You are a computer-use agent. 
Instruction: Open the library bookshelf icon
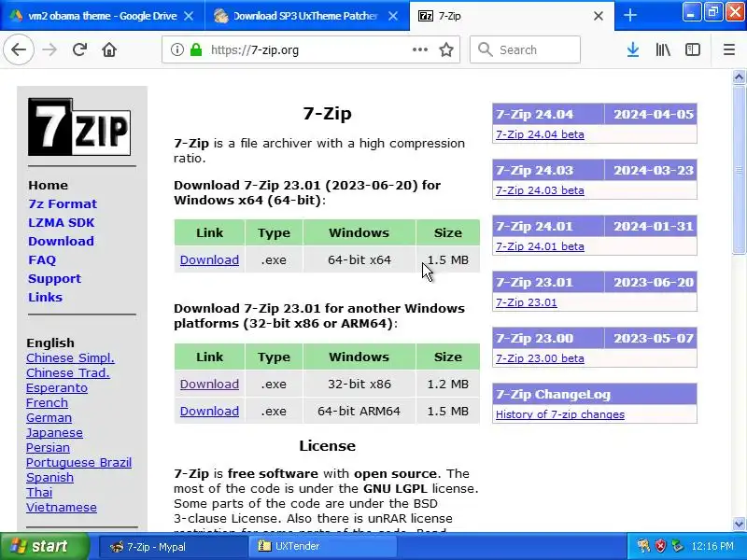[663, 49]
